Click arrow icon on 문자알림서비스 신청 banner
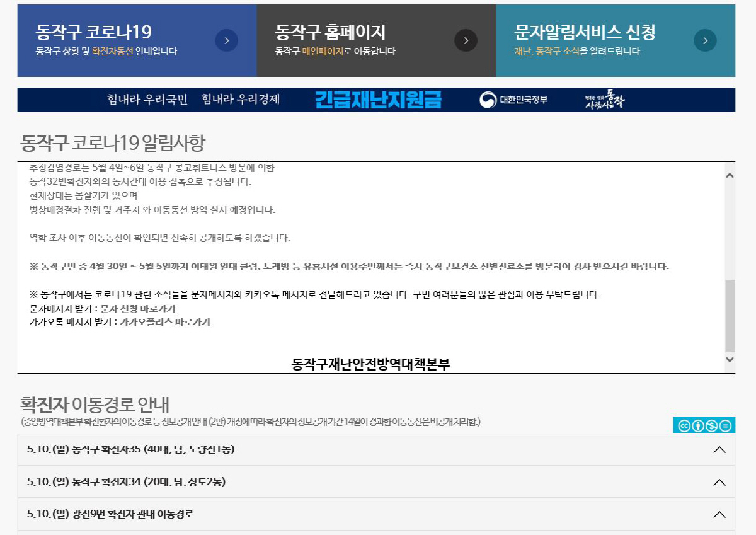756x535 pixels. point(705,41)
